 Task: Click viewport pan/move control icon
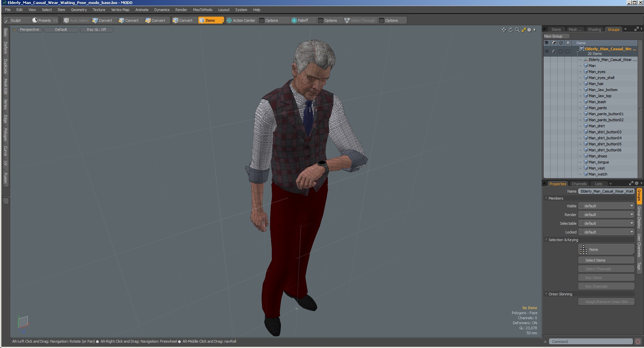(x=504, y=30)
